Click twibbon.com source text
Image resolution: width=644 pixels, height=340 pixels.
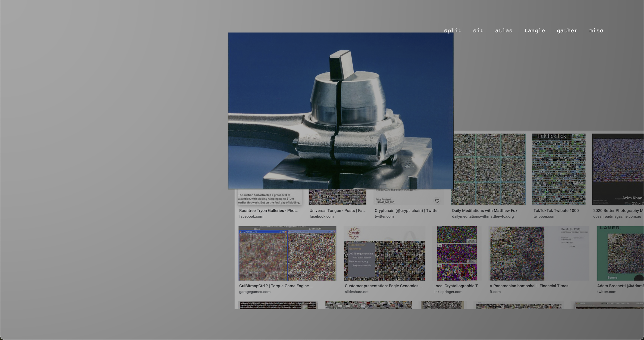point(544,216)
